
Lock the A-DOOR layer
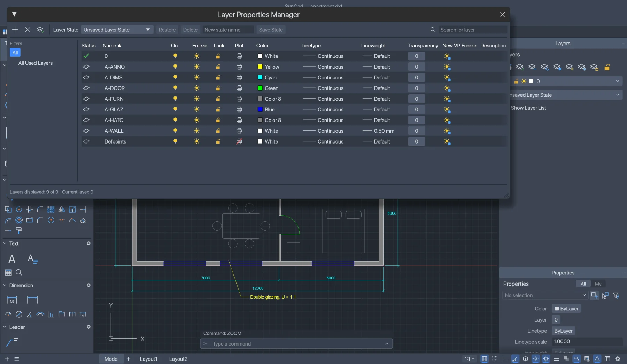pyautogui.click(x=218, y=88)
